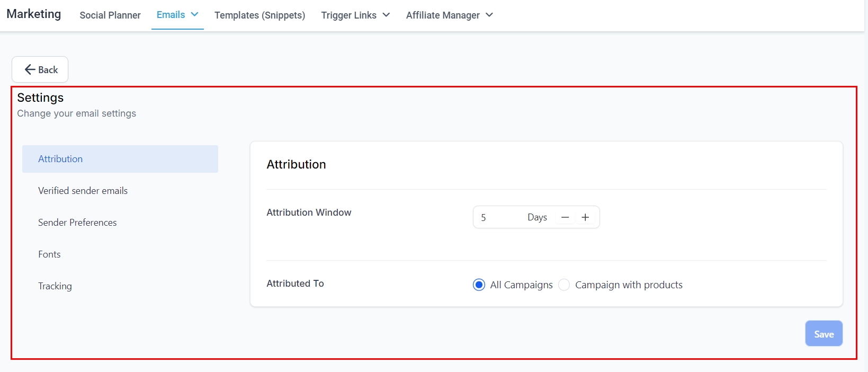Viewport: 868px width, 372px height.
Task: Click the Emails tab label
Action: point(171,15)
